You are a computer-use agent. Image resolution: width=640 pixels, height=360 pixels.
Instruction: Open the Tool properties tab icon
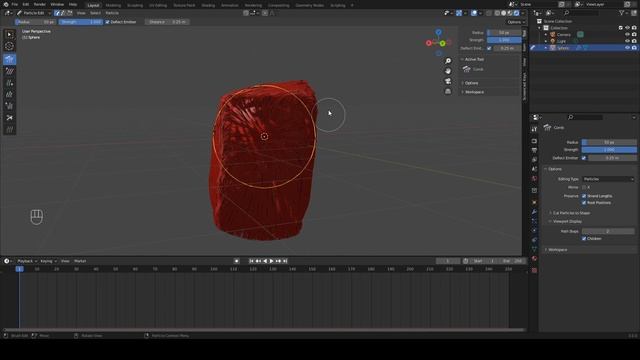[534, 129]
